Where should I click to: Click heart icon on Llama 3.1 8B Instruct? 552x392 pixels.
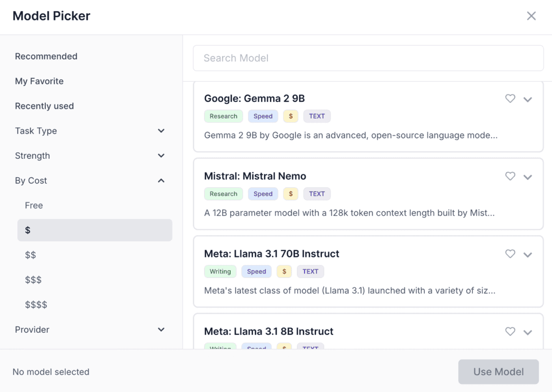[x=510, y=331]
